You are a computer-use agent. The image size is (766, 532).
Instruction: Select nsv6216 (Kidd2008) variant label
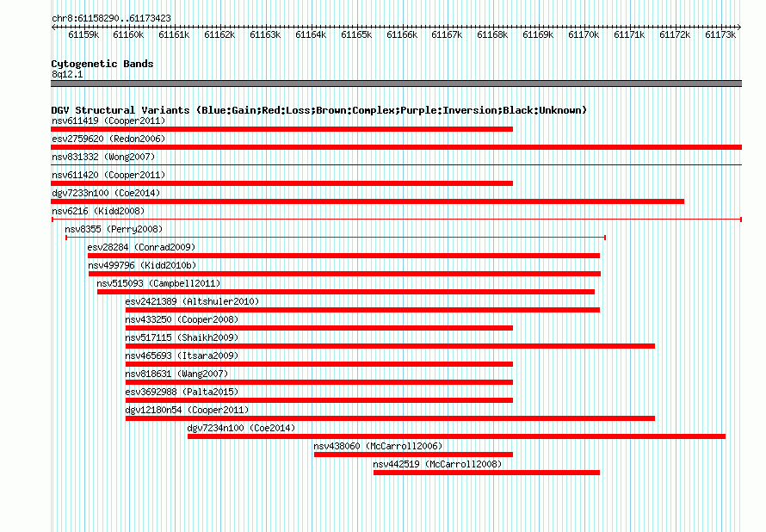coord(98,211)
